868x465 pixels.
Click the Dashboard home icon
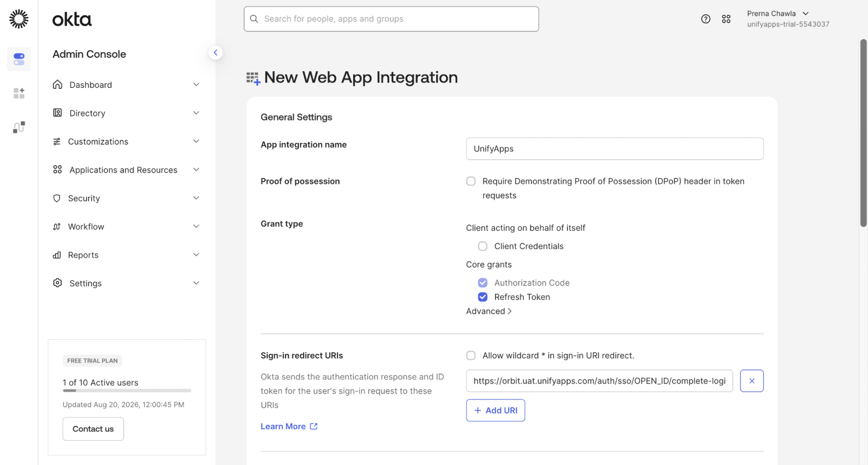57,85
